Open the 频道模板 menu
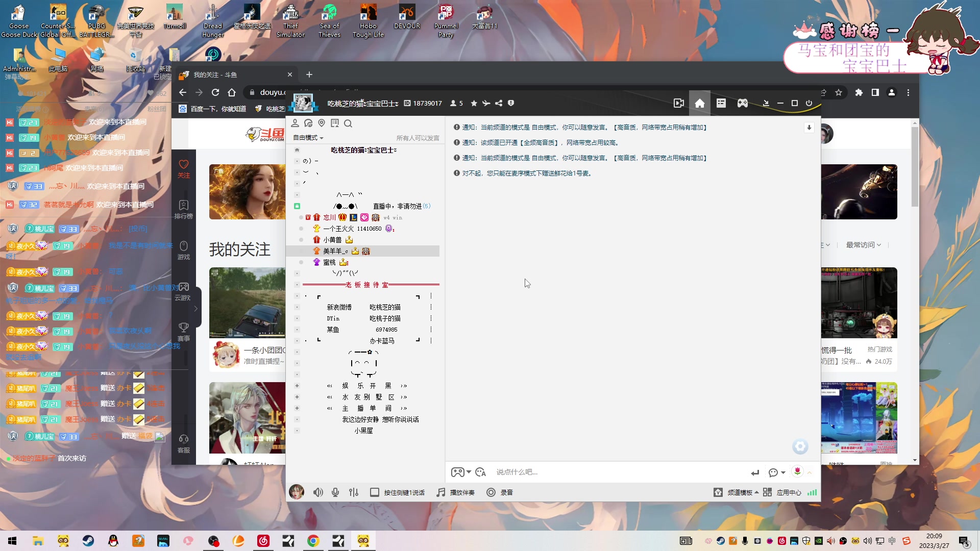 (x=736, y=492)
